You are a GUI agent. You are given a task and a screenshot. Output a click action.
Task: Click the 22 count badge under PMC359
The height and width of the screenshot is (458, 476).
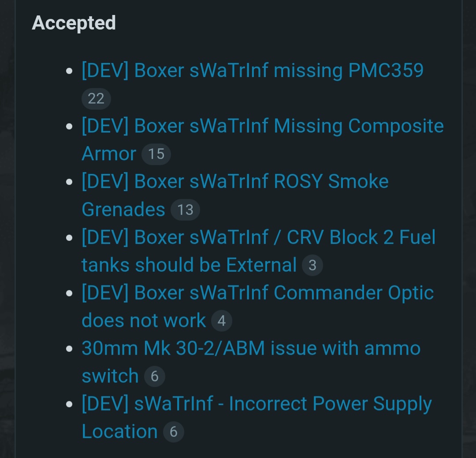click(x=96, y=99)
